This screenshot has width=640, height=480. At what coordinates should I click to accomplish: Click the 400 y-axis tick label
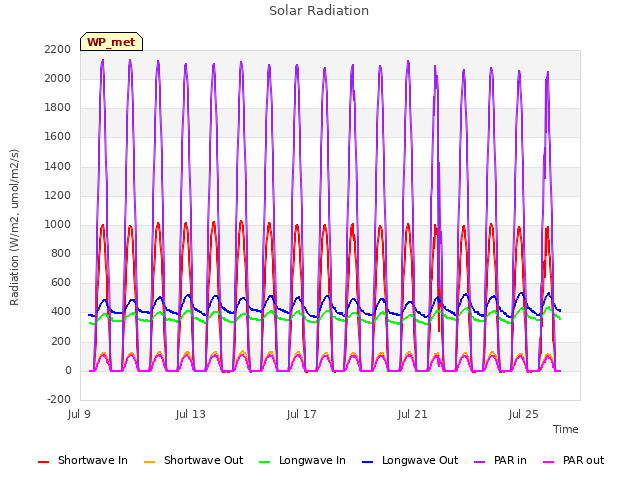pos(61,312)
